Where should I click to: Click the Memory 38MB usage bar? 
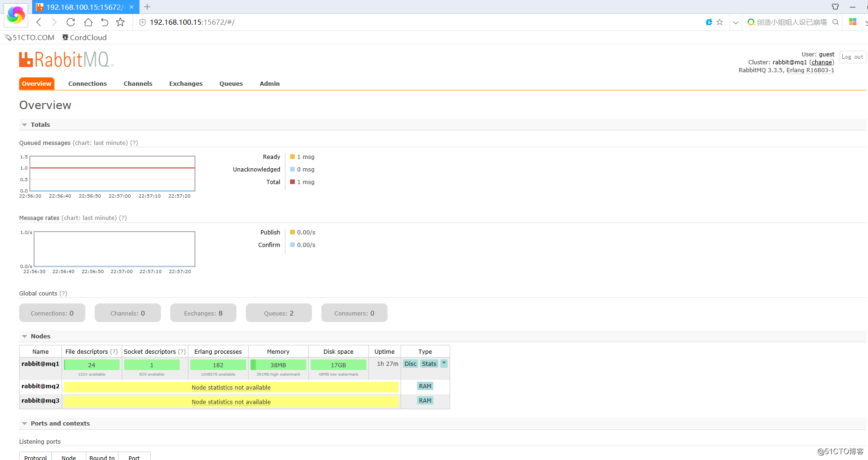278,364
